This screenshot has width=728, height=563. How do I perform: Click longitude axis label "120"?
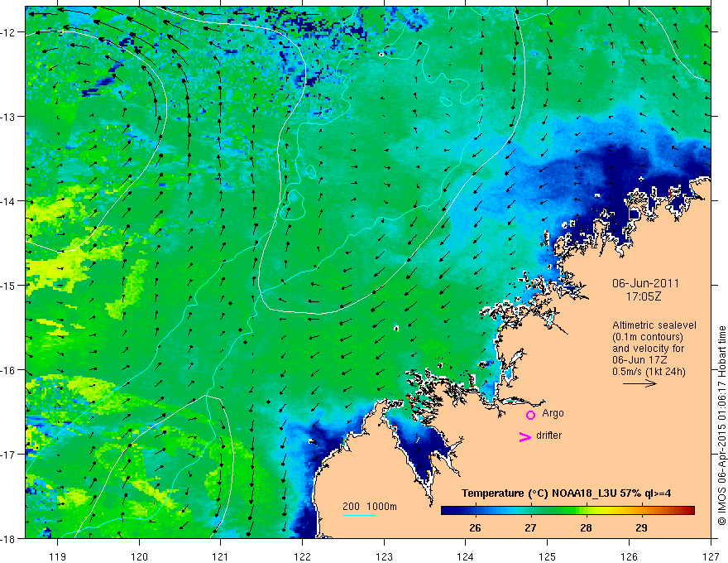coord(139,556)
